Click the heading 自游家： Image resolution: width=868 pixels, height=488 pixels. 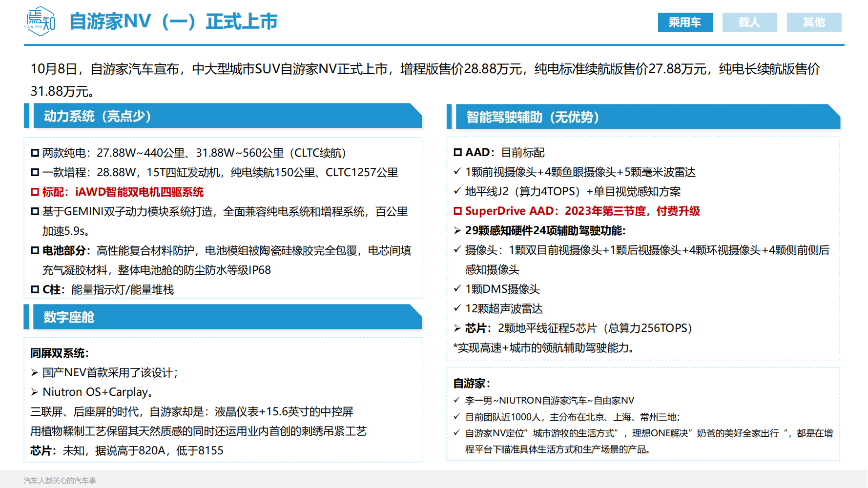[x=472, y=383]
